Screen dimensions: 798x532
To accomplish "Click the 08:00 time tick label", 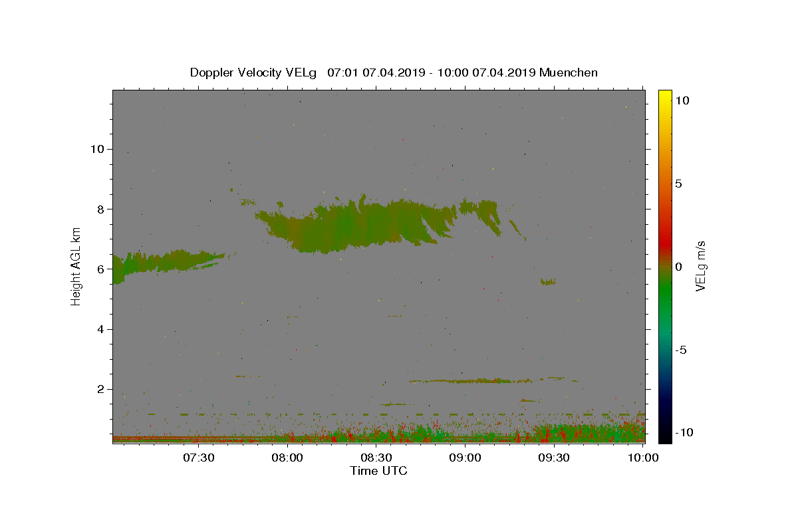I will point(288,458).
